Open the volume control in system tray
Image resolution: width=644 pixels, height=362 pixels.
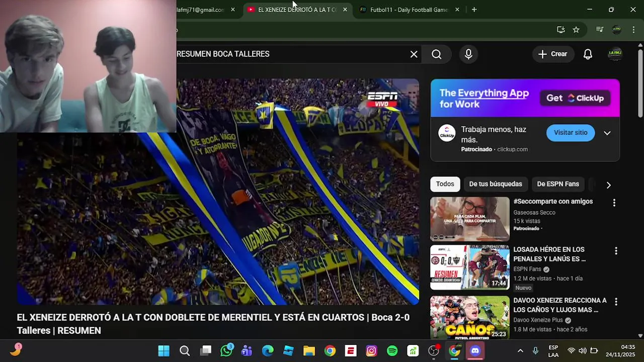tap(582, 351)
